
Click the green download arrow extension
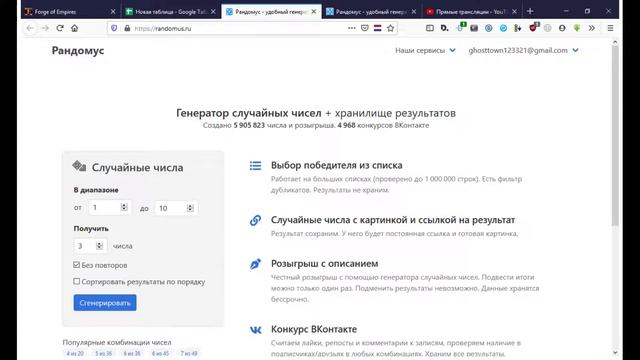[x=577, y=28]
